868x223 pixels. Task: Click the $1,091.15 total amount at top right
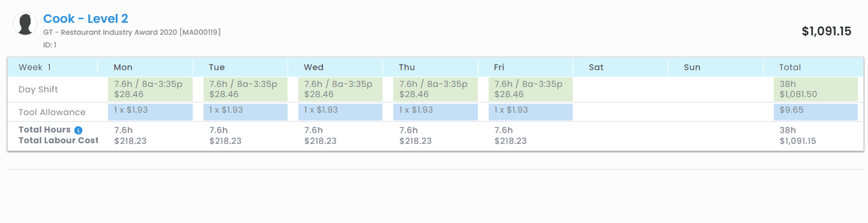(x=827, y=32)
